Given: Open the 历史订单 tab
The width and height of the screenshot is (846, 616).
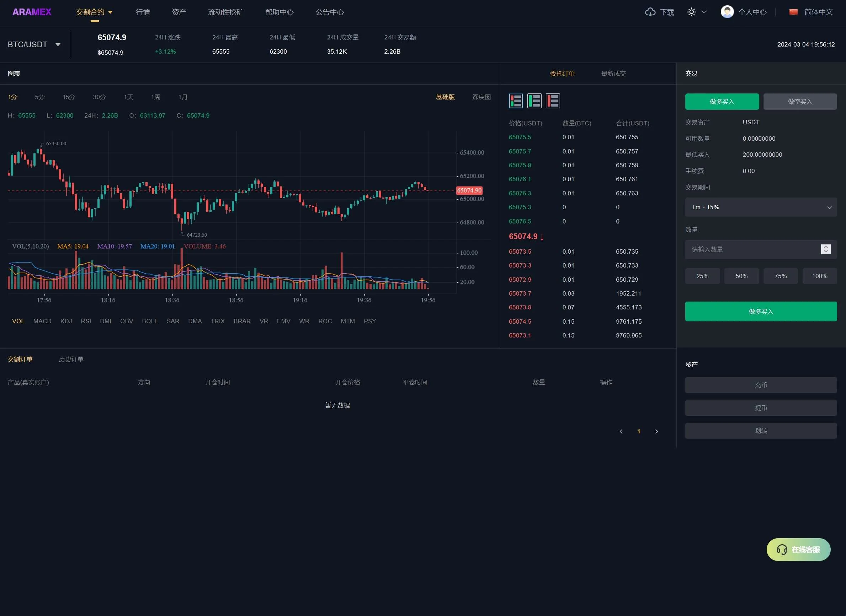Looking at the screenshot, I should pyautogui.click(x=71, y=359).
